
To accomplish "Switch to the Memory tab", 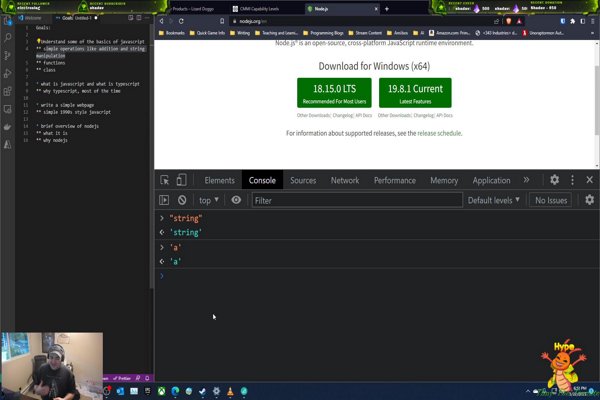I will (444, 180).
